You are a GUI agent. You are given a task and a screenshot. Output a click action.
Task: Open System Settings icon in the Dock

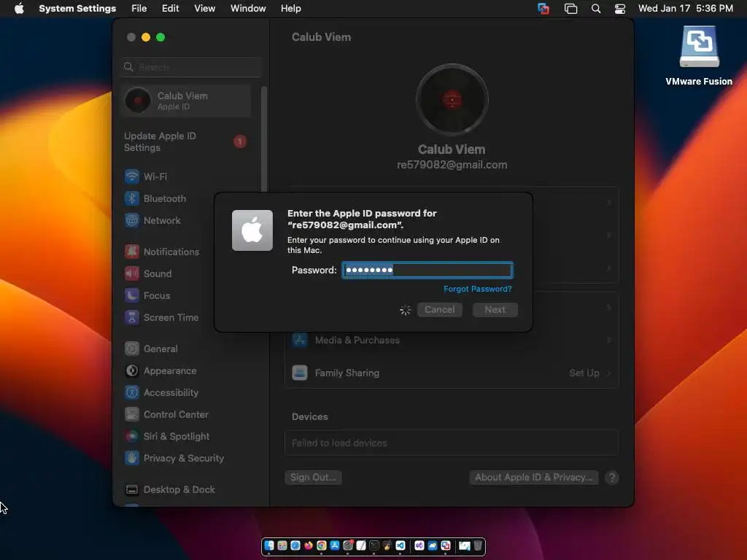point(348,545)
